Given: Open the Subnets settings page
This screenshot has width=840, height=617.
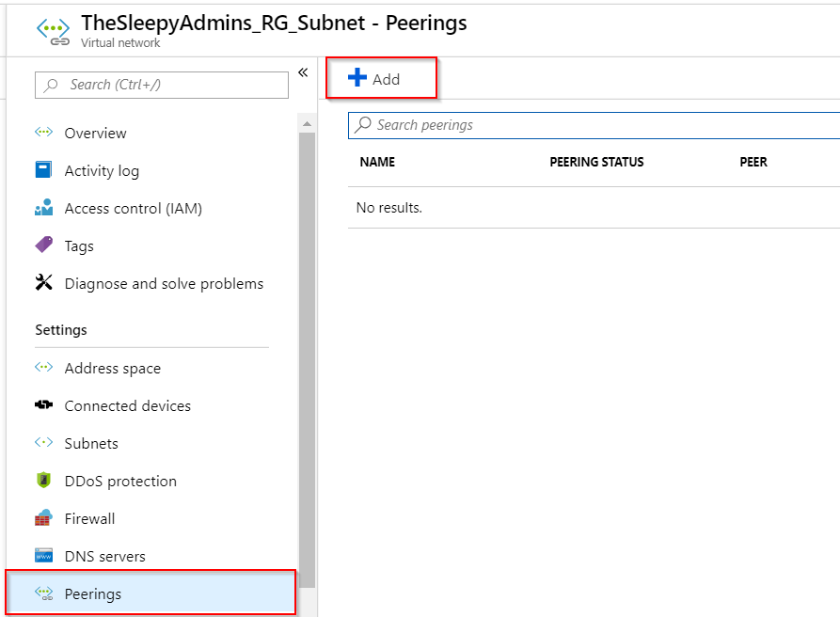Looking at the screenshot, I should 91,443.
